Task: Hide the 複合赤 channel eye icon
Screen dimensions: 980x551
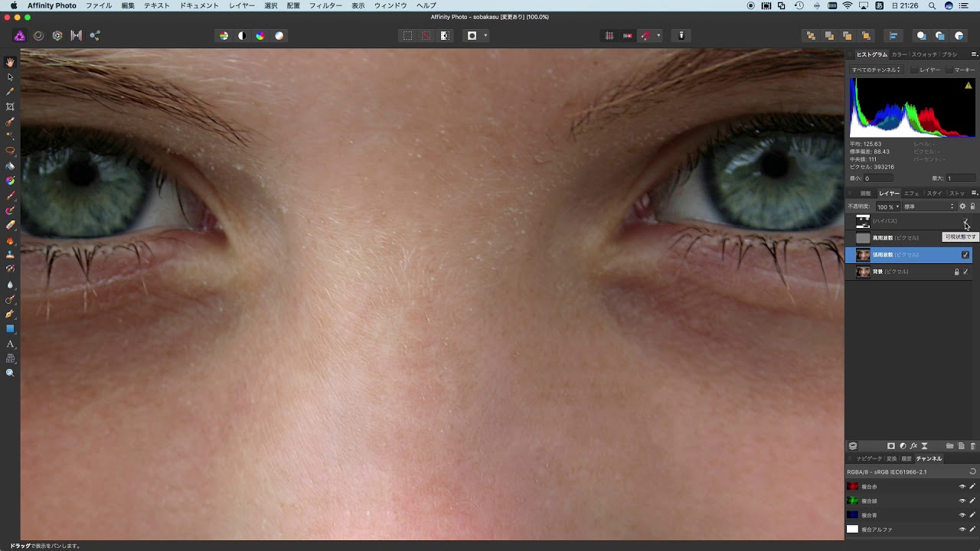Action: point(962,487)
